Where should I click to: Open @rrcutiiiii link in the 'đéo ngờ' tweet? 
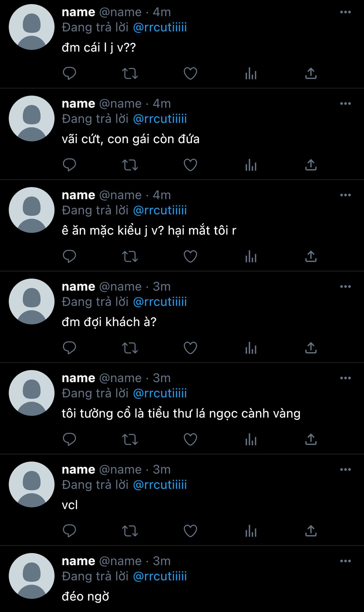click(x=160, y=576)
